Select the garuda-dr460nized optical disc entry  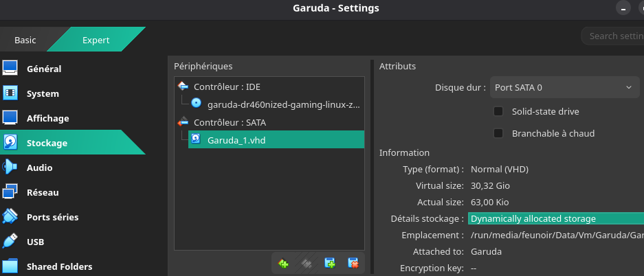283,104
